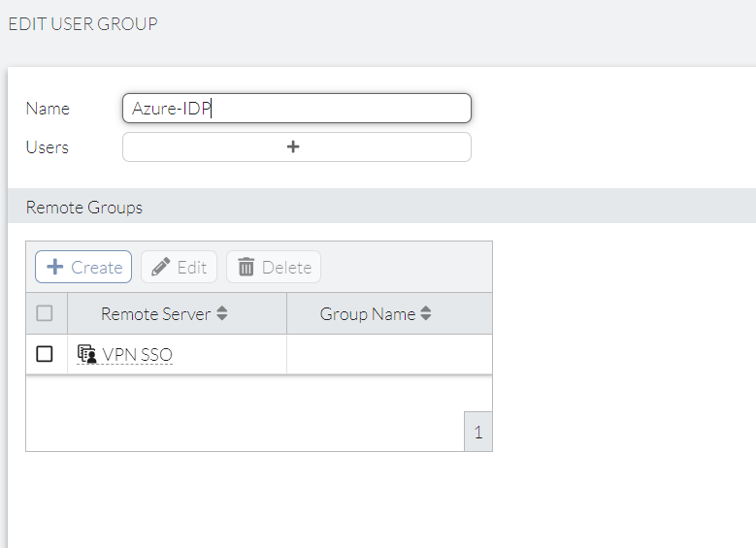Viewport: 756px width, 548px height.
Task: Sort by Remote Server using the arrows icon
Action: 222,314
